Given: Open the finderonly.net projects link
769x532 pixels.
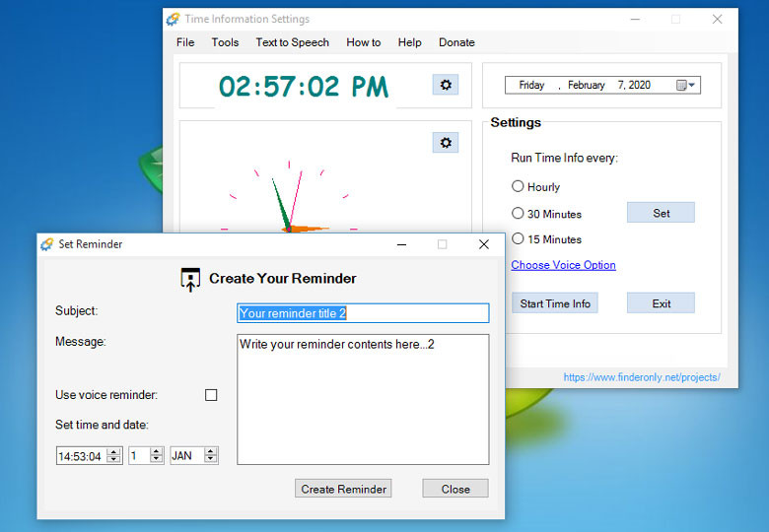Looking at the screenshot, I should click(642, 377).
